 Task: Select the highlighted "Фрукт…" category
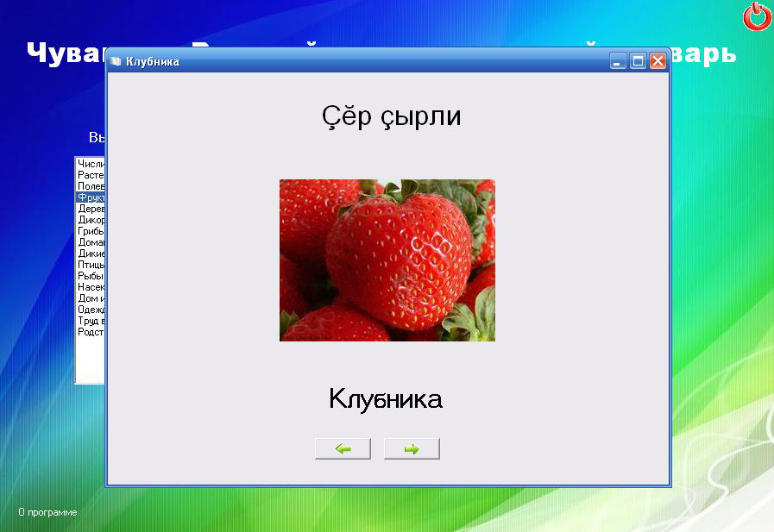[91, 197]
